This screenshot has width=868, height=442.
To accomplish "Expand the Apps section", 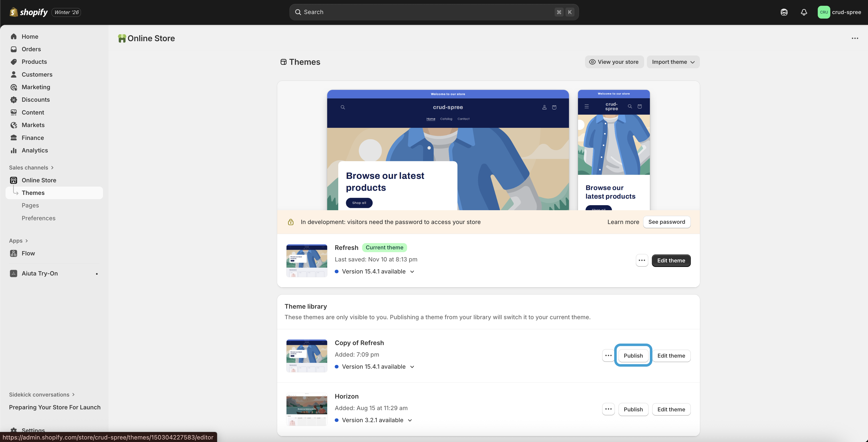I will [19, 241].
